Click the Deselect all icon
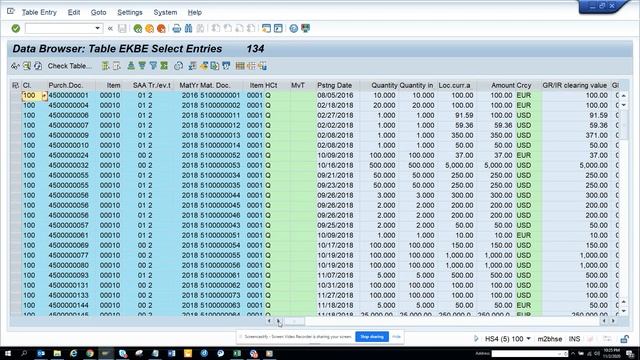Viewport: 640px width, 360px height. pyautogui.click(x=116, y=66)
